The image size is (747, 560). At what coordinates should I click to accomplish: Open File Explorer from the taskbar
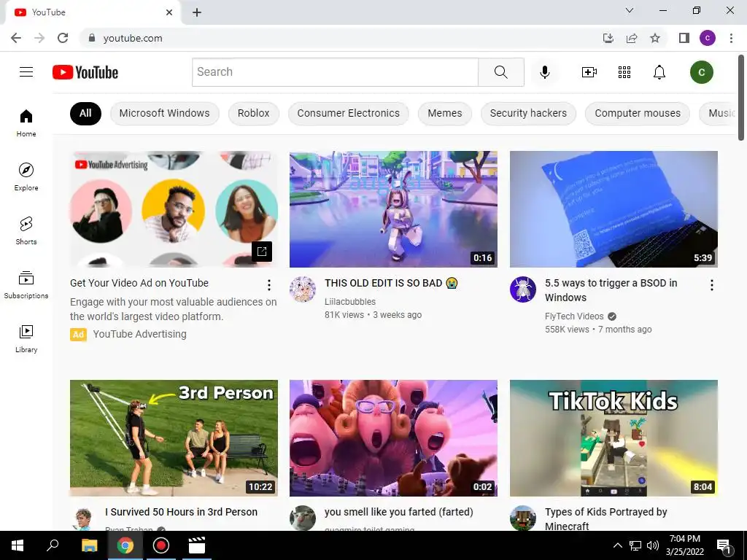coord(89,545)
